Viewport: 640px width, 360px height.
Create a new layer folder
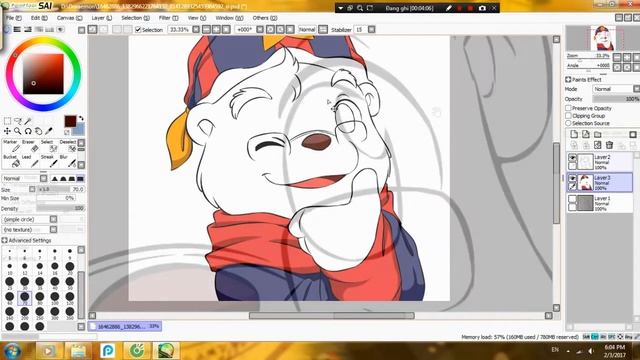pos(598,134)
